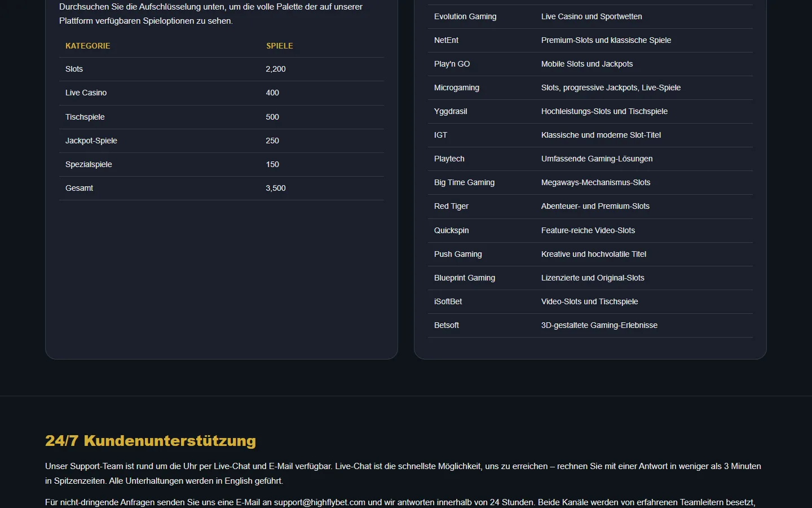This screenshot has height=508, width=812.
Task: Select the NetEnt provider name
Action: 446,40
